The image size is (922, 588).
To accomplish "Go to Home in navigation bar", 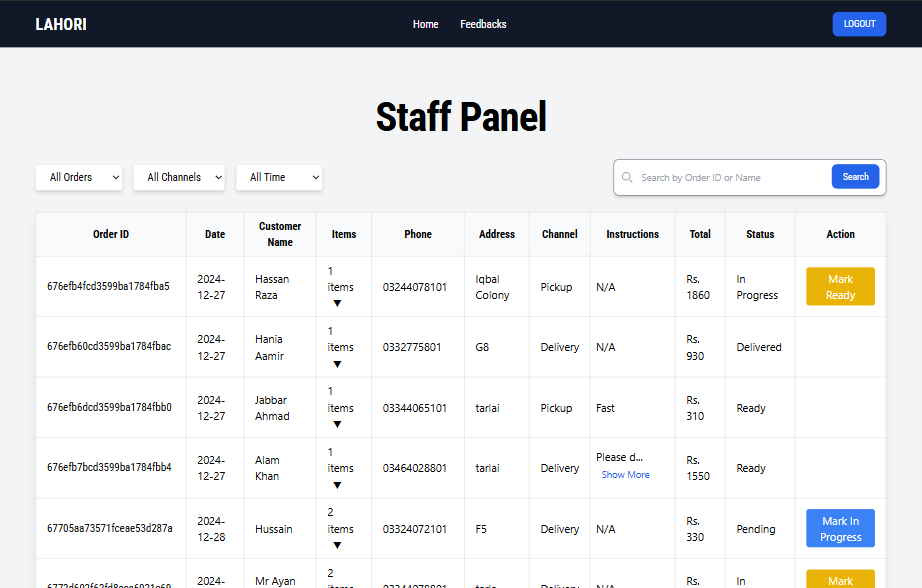I will tap(425, 24).
